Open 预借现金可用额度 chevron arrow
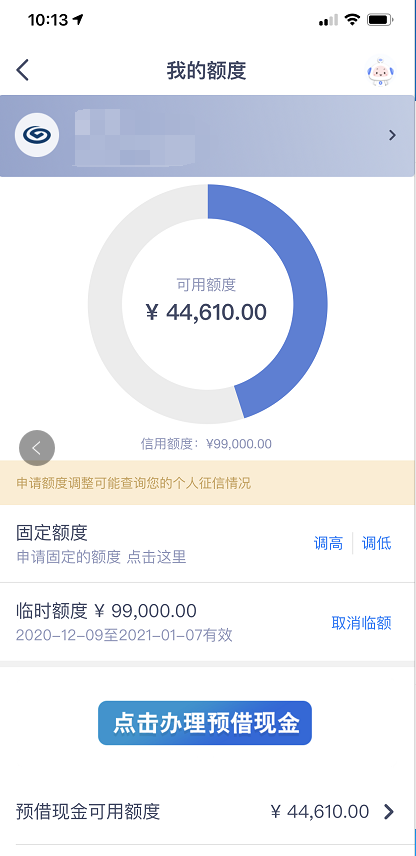 (x=389, y=812)
